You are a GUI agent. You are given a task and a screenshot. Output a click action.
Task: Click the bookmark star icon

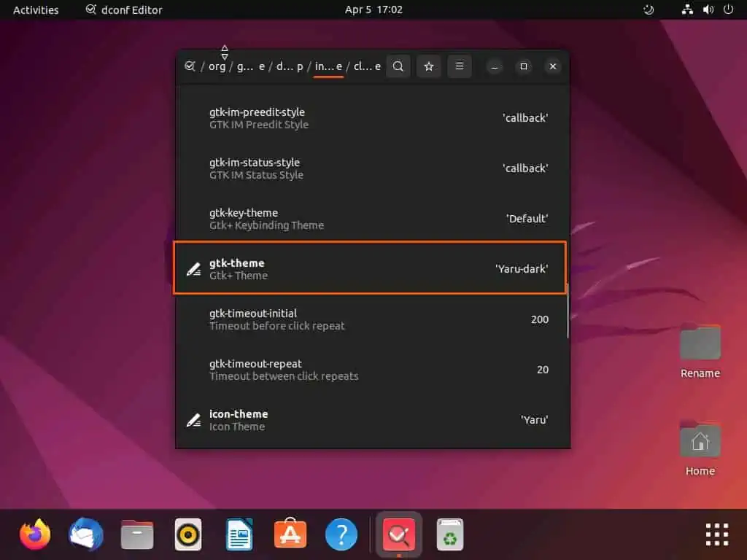pos(429,66)
